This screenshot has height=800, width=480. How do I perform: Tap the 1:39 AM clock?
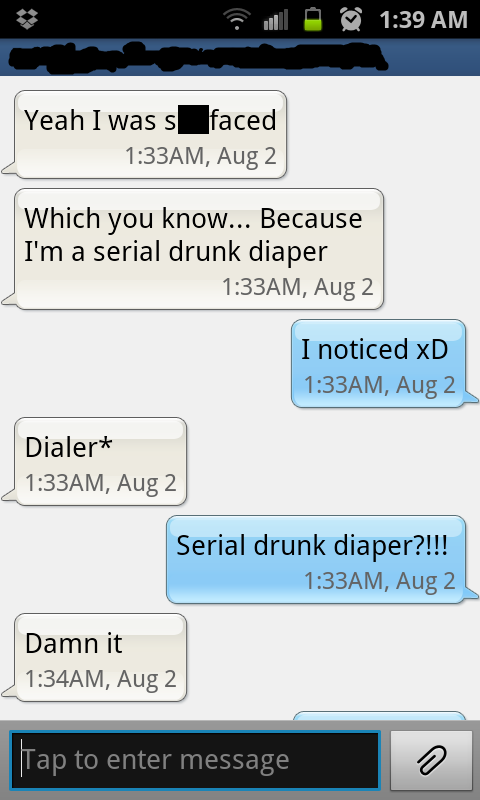[423, 20]
